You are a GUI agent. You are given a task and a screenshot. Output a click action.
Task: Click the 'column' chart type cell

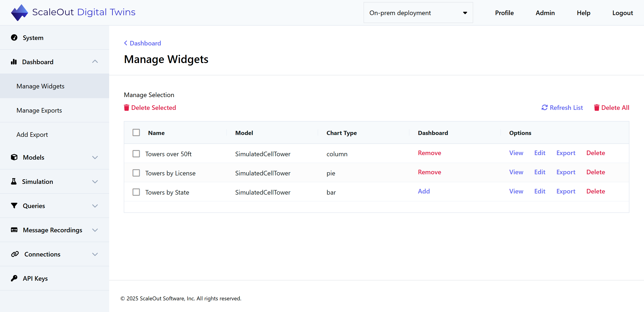tap(337, 154)
